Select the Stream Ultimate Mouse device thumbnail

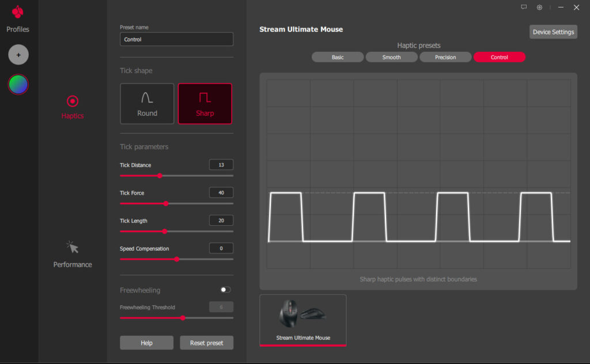tap(303, 320)
